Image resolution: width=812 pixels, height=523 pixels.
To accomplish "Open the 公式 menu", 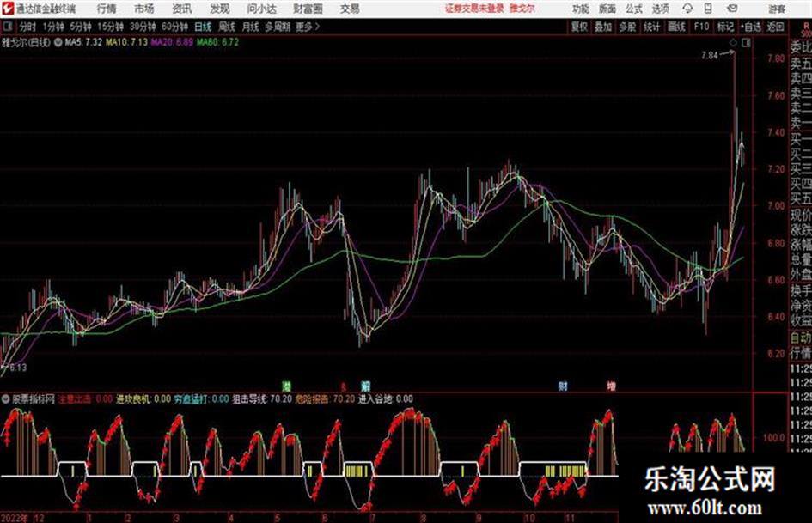I will (x=633, y=9).
